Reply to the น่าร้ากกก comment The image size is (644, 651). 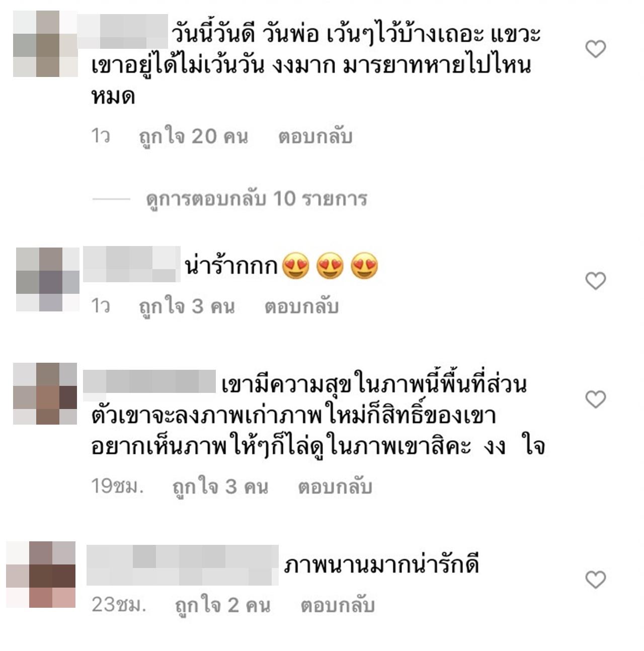(301, 306)
